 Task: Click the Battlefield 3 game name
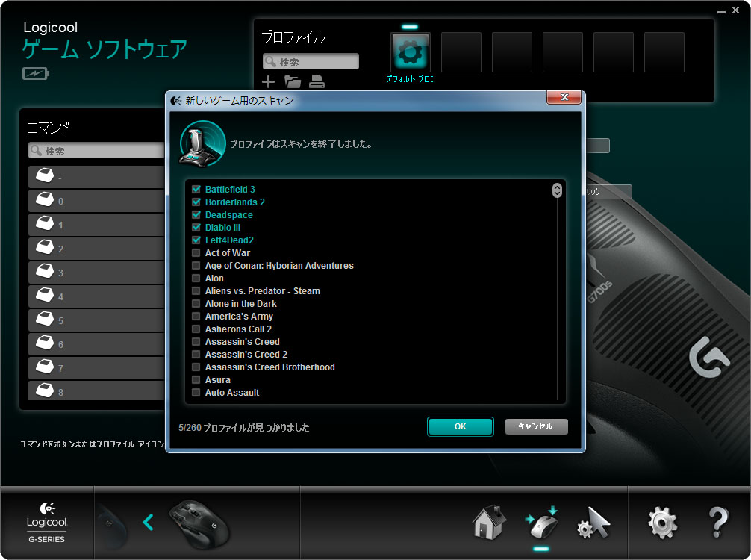(230, 189)
